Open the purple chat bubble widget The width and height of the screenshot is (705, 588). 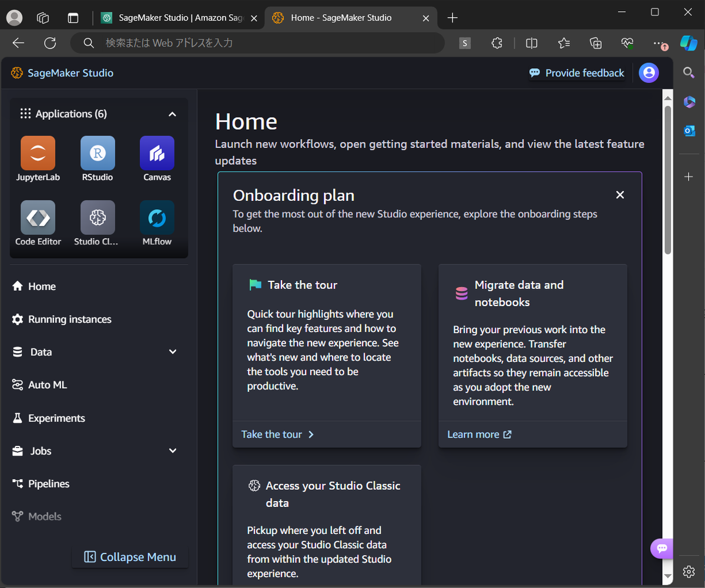point(662,548)
